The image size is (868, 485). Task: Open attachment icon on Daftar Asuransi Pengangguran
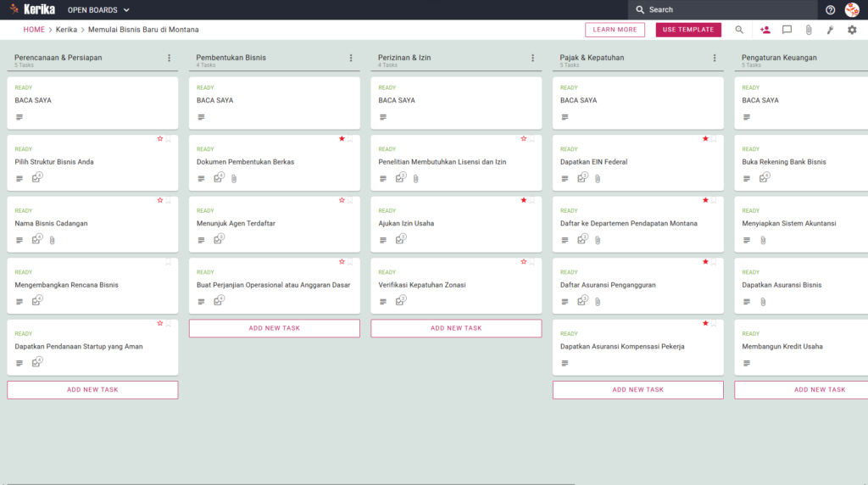coord(598,302)
